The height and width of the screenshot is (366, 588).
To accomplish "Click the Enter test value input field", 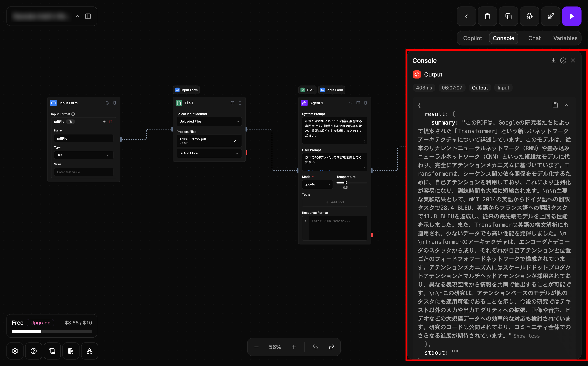I will pyautogui.click(x=84, y=172).
